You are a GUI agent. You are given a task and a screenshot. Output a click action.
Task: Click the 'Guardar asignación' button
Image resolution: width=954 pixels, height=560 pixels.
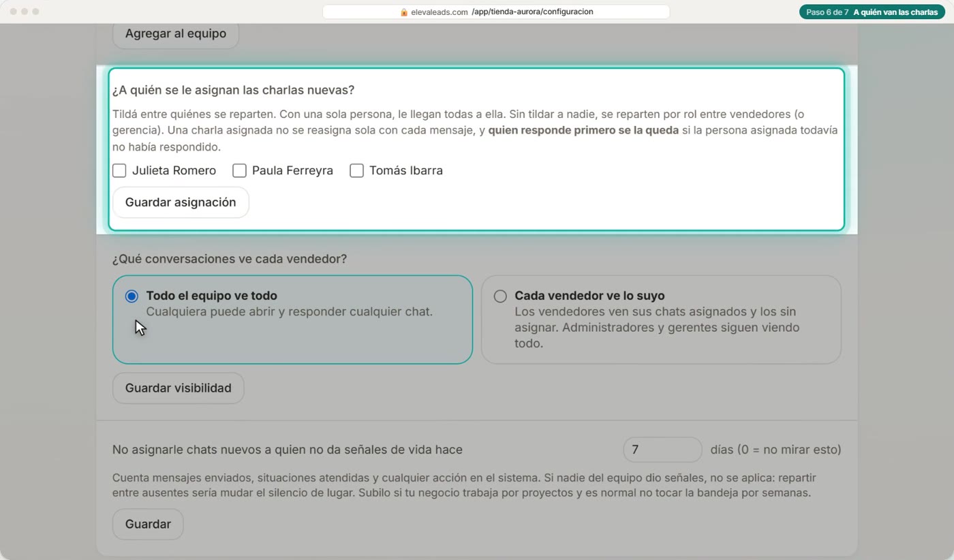[x=181, y=202]
